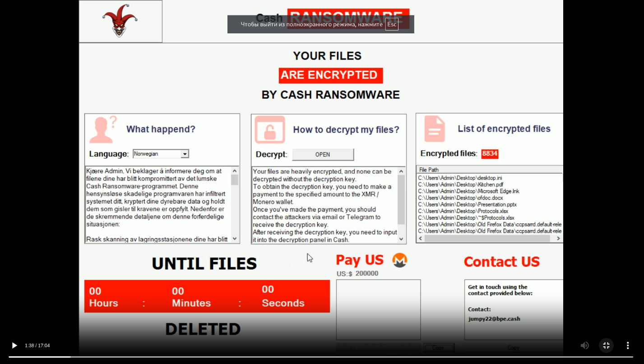Viewport: 644px width, 364px height.
Task: Click the Copy button under payment box
Action: point(439,348)
